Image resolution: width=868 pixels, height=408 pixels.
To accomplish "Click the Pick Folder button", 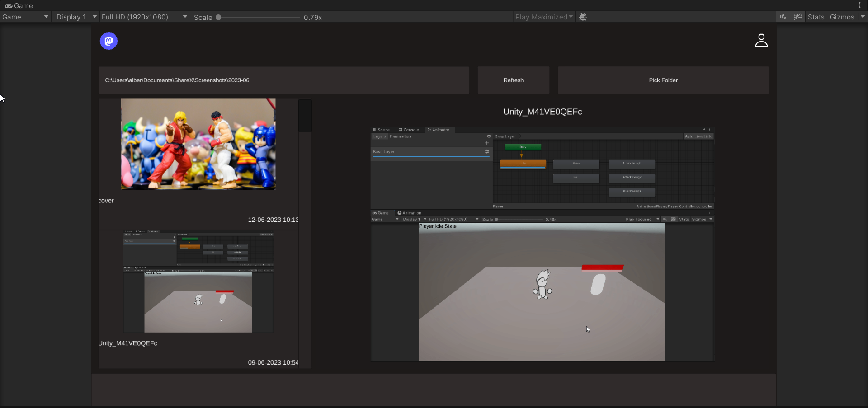I will [663, 80].
